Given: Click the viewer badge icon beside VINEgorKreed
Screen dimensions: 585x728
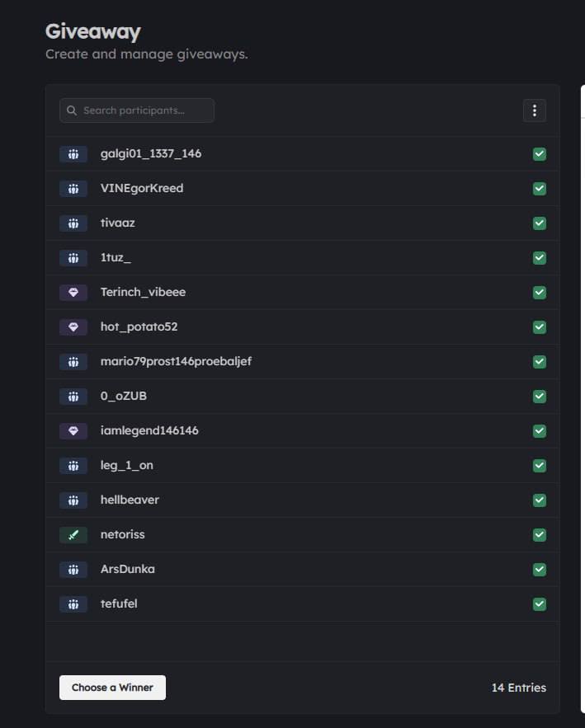Looking at the screenshot, I should coord(73,189).
